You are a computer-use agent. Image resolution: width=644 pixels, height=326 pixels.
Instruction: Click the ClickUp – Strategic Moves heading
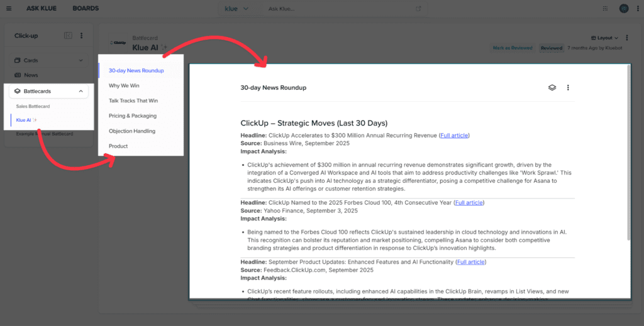click(x=314, y=123)
